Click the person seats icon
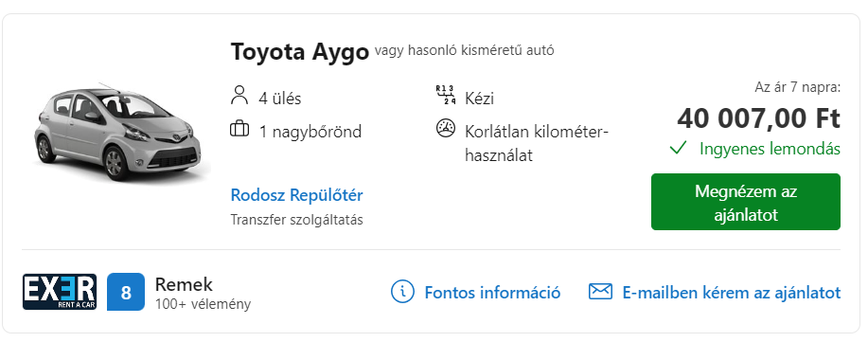This screenshot has width=868, height=342. tap(239, 96)
